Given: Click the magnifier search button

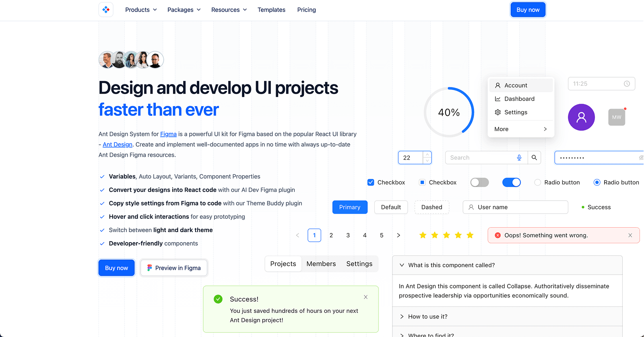Looking at the screenshot, I should click(534, 158).
